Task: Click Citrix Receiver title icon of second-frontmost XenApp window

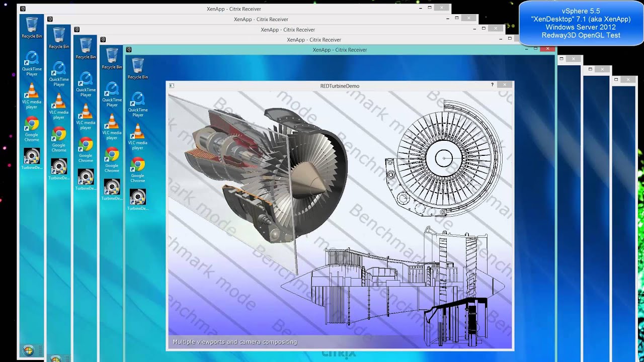Action: pos(103,39)
